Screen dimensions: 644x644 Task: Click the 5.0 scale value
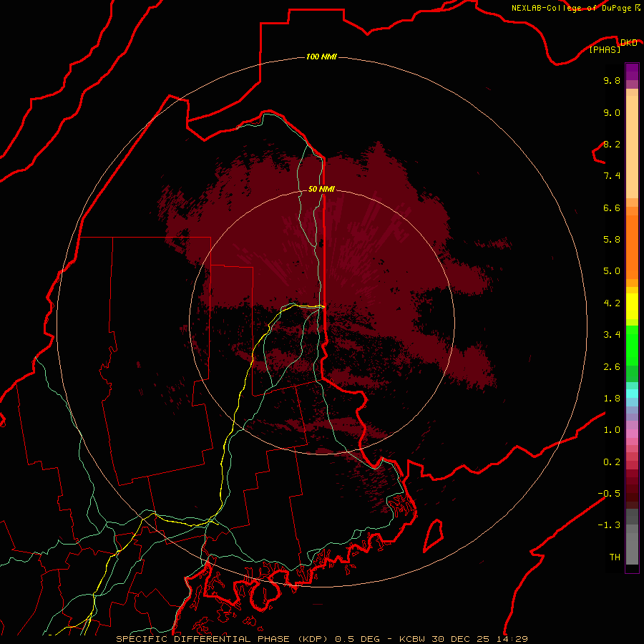tap(612, 271)
